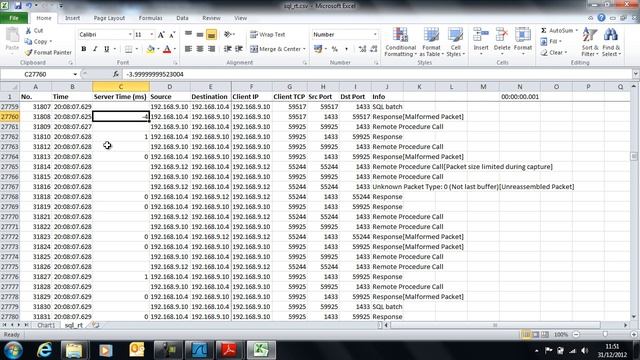Toggle top align
The height and width of the screenshot is (360, 640).
tap(188, 35)
